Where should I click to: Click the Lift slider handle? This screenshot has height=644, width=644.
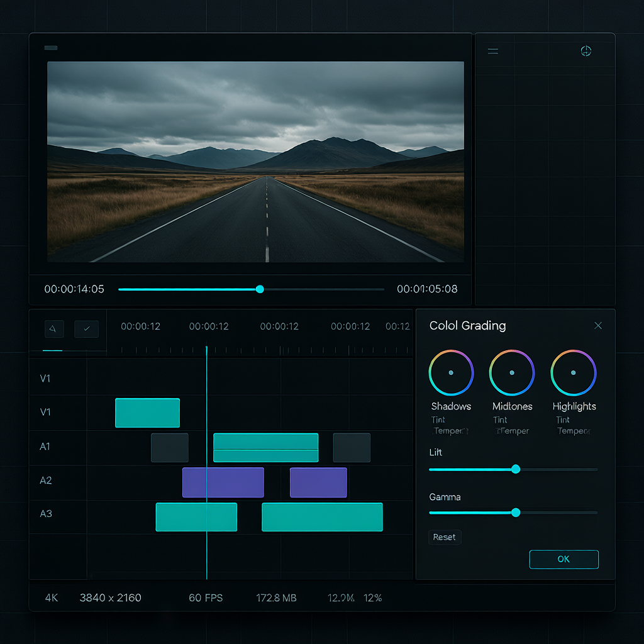click(516, 469)
